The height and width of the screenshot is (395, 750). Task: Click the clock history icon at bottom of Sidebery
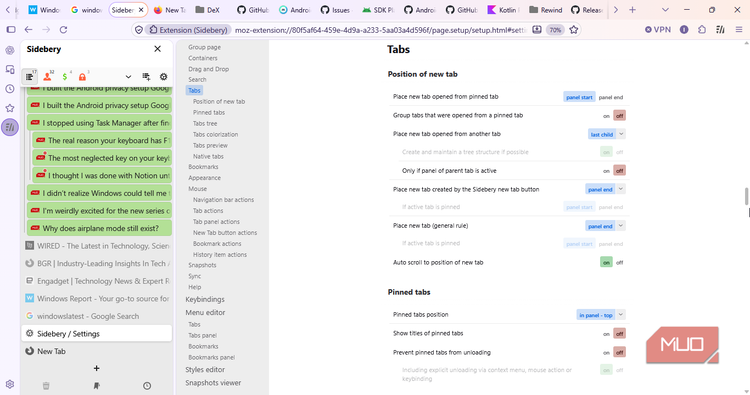coord(147,385)
